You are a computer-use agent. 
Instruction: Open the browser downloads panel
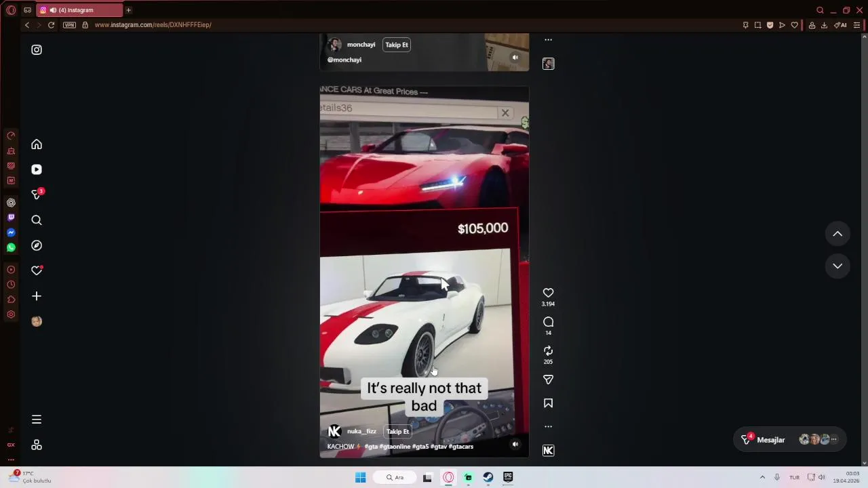click(x=824, y=25)
